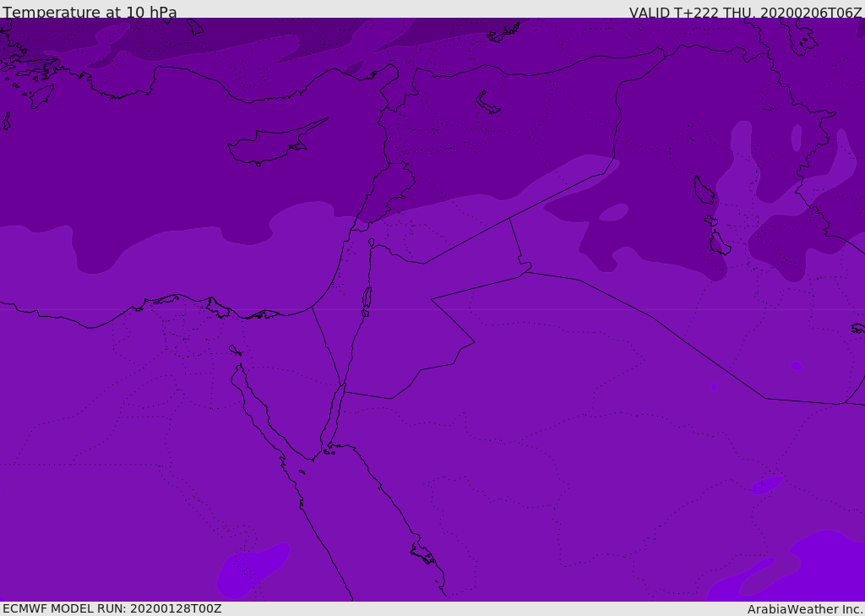Click the 'ECMWF MODEL RUN: 20200128T00Z' label
The height and width of the screenshot is (616, 865).
point(112,608)
